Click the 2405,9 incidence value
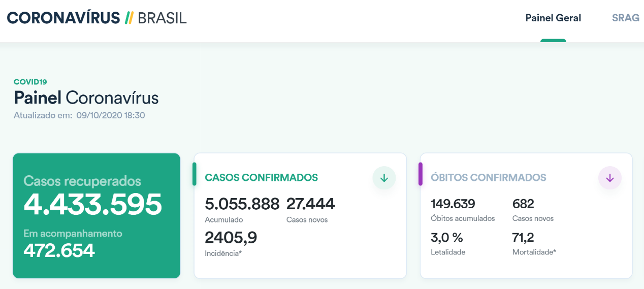The height and width of the screenshot is (289, 644). (x=231, y=237)
